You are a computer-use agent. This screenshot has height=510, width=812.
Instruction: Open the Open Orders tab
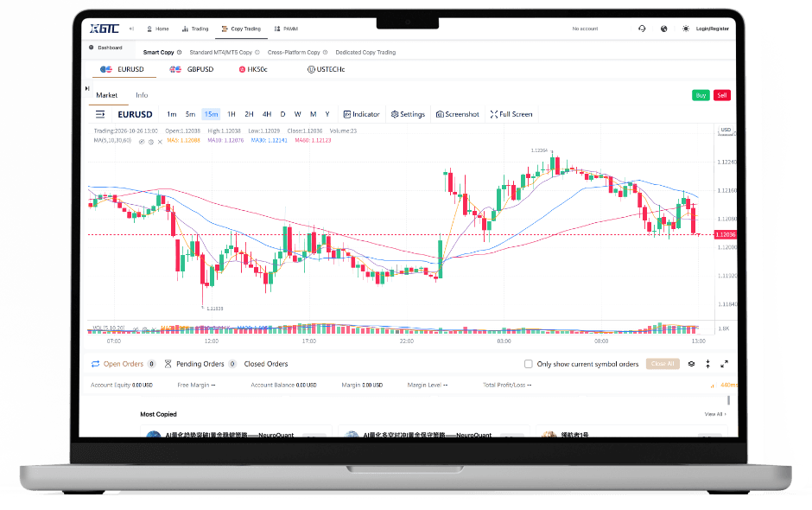pyautogui.click(x=124, y=365)
